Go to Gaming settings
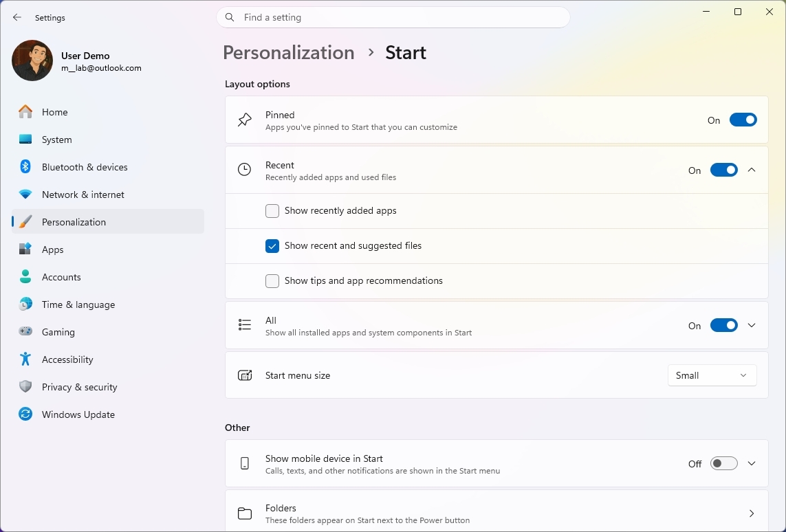The image size is (786, 532). (108, 331)
